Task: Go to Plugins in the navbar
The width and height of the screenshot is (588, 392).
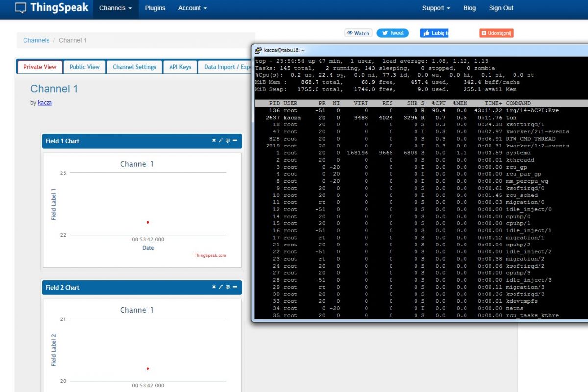Action: point(155,8)
